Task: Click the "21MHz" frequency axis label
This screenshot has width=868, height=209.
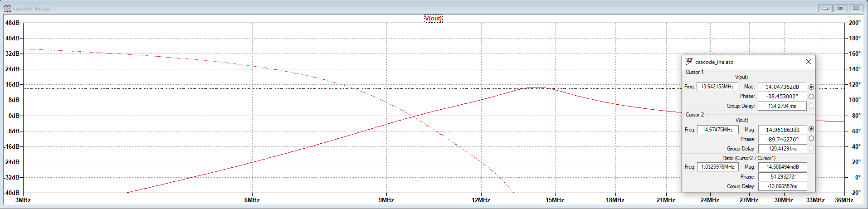Action: click(666, 200)
